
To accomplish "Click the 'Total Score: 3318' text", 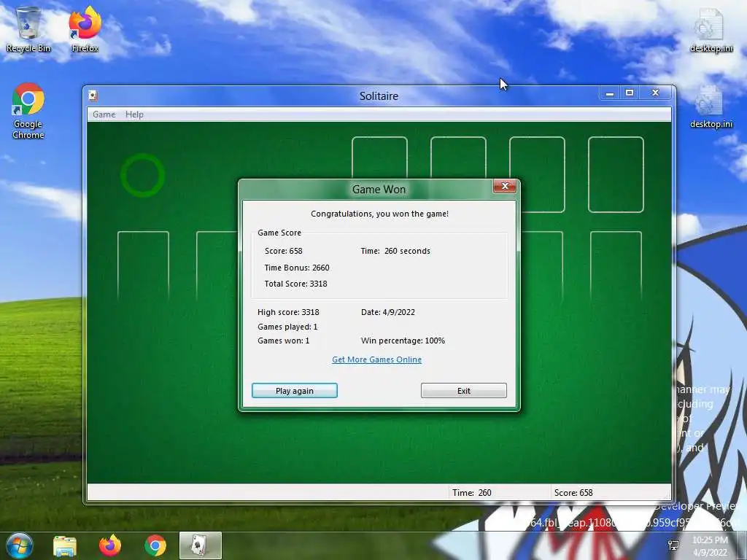I will 296,284.
